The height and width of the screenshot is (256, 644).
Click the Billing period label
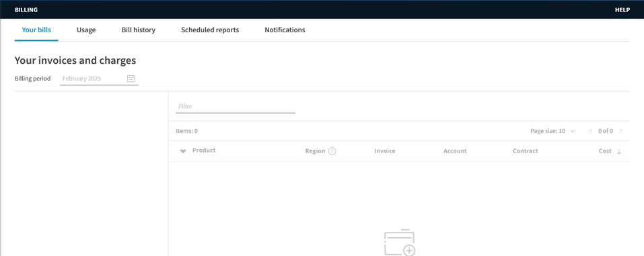[x=32, y=79]
